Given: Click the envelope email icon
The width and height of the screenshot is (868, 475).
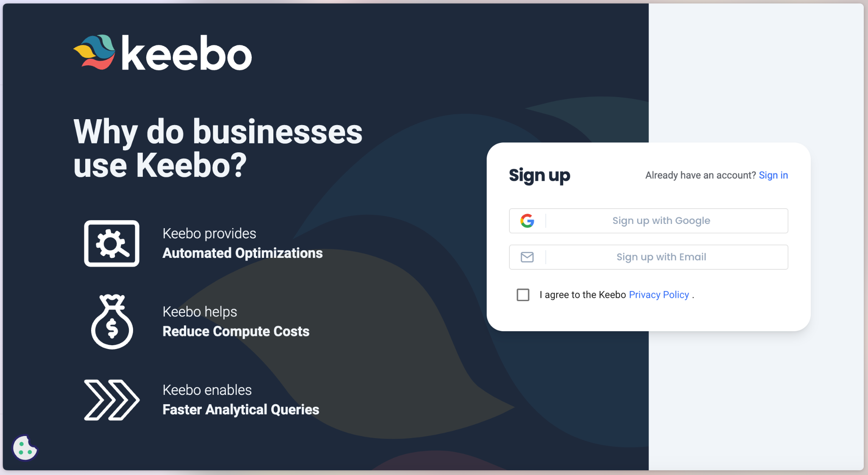Looking at the screenshot, I should pos(527,257).
